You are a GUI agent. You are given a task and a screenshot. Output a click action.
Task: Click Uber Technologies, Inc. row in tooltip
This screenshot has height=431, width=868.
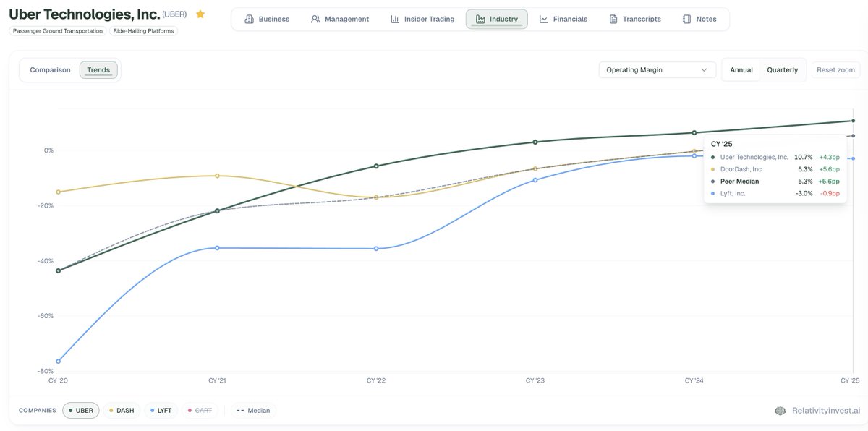click(775, 157)
